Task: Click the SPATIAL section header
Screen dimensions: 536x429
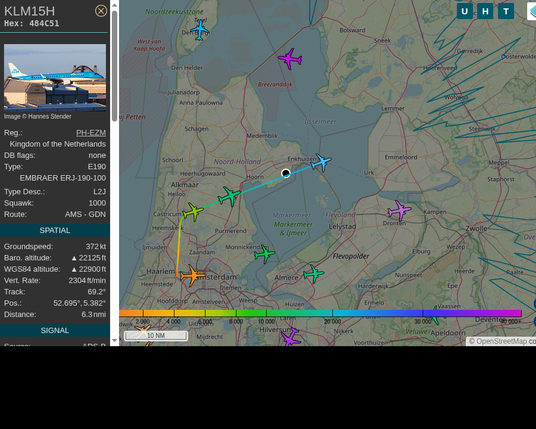Action: click(x=55, y=230)
